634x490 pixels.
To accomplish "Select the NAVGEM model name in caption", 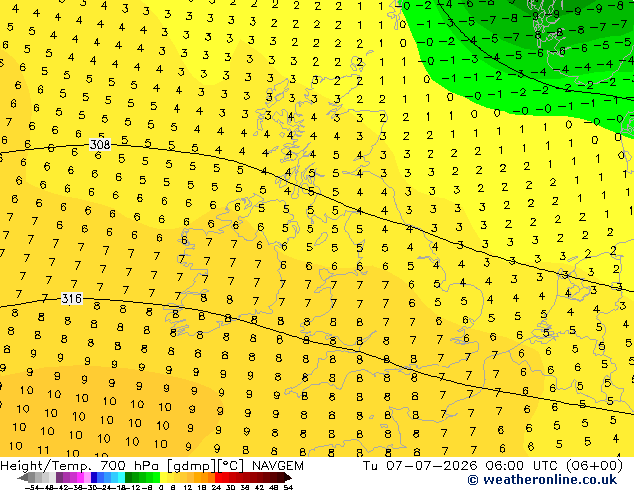I will (x=278, y=466).
